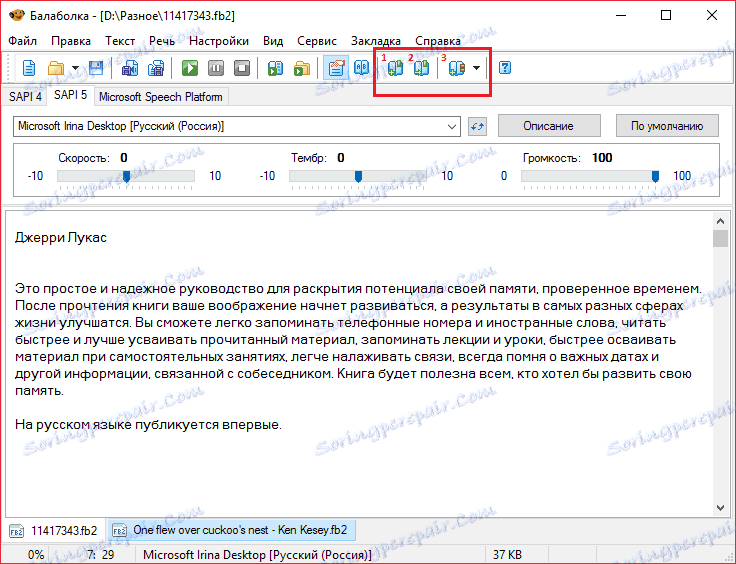Open the Файл menu

coord(23,41)
